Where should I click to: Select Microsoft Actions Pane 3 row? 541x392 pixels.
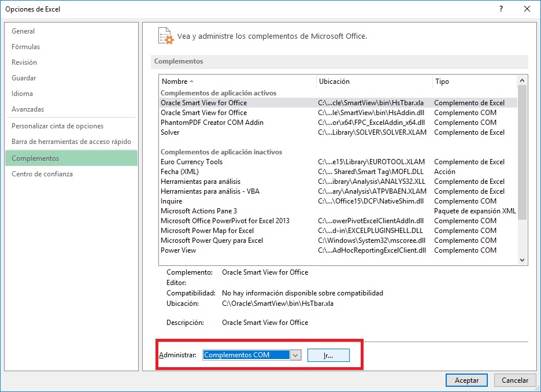(x=338, y=211)
